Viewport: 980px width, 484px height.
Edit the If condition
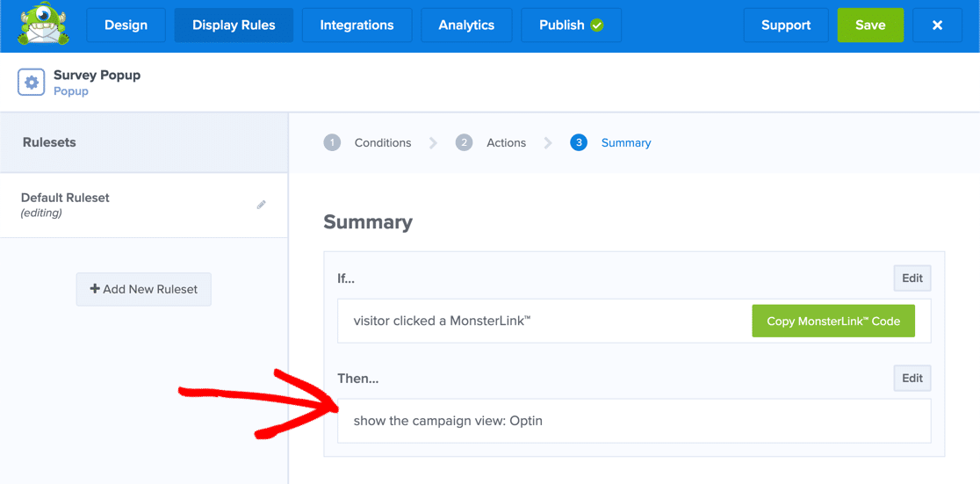(x=912, y=278)
